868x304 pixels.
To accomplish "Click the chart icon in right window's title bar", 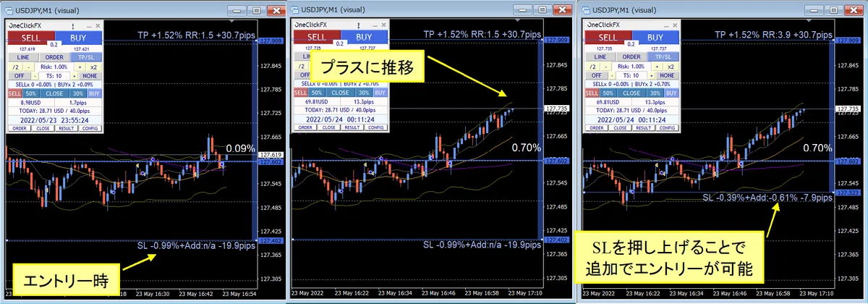I will click(x=585, y=9).
